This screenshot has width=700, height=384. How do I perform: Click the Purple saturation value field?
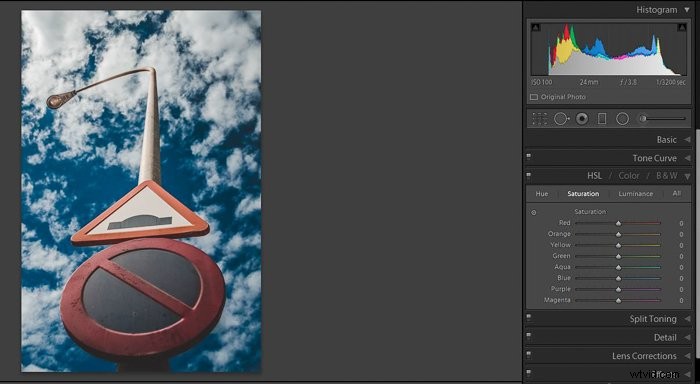click(x=681, y=289)
